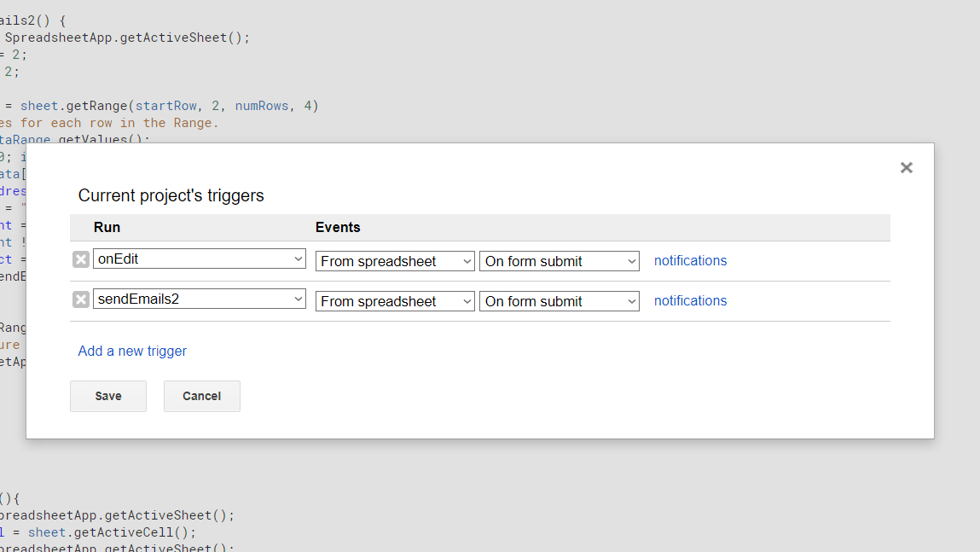Click "Add a new trigger" link
The width and height of the screenshot is (980, 552).
tap(132, 351)
